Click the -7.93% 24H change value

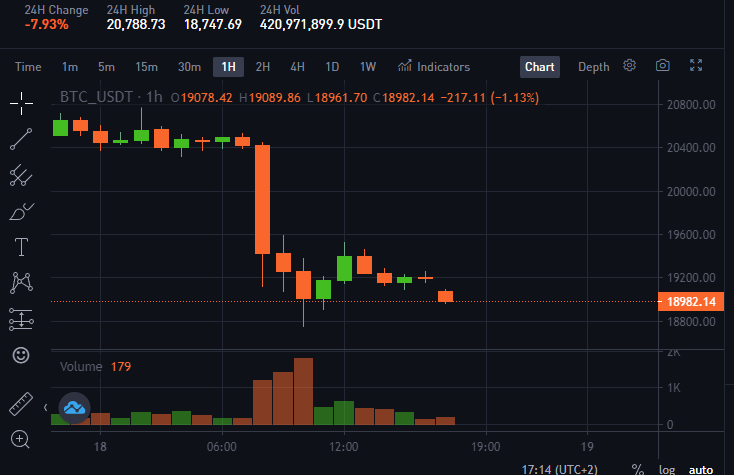click(x=46, y=24)
